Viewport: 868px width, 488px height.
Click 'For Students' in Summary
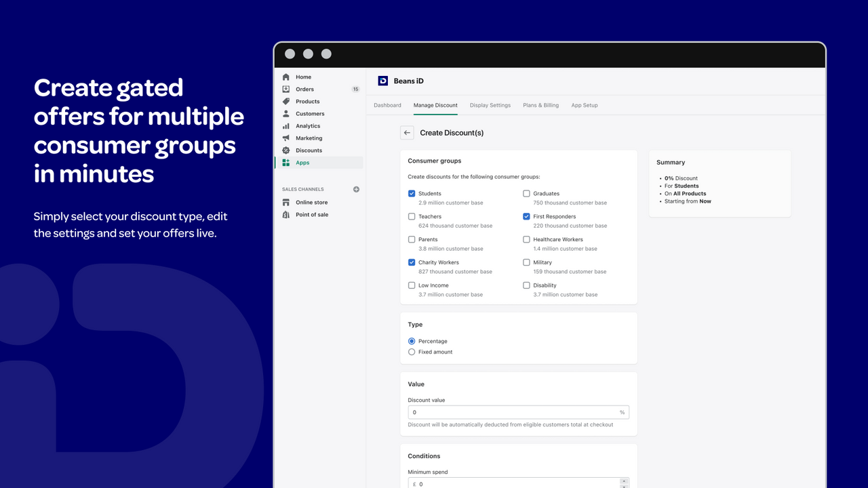point(682,186)
